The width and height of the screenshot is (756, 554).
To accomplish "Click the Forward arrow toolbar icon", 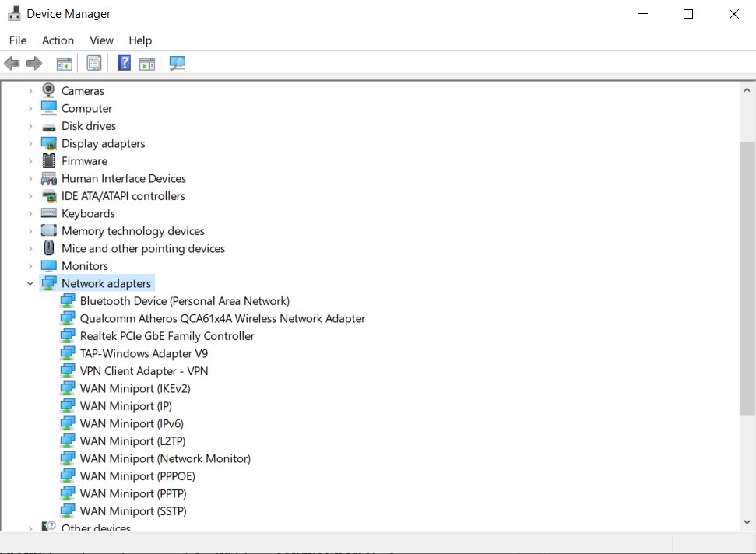I will click(33, 63).
